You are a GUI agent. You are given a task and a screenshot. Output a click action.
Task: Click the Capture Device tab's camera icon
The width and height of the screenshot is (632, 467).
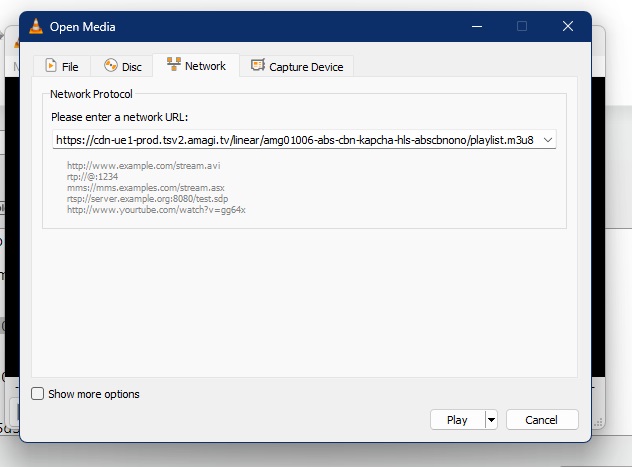point(258,66)
